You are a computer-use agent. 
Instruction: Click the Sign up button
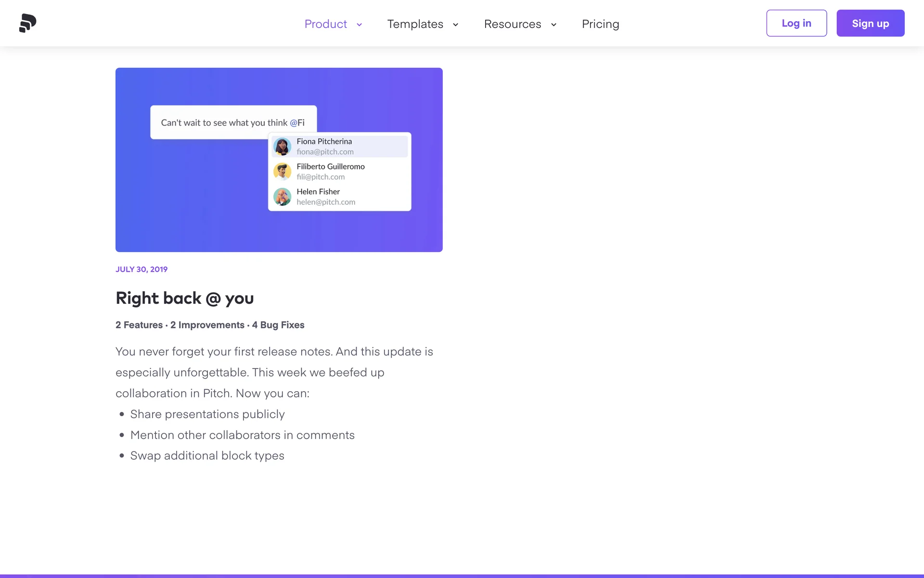pos(870,23)
